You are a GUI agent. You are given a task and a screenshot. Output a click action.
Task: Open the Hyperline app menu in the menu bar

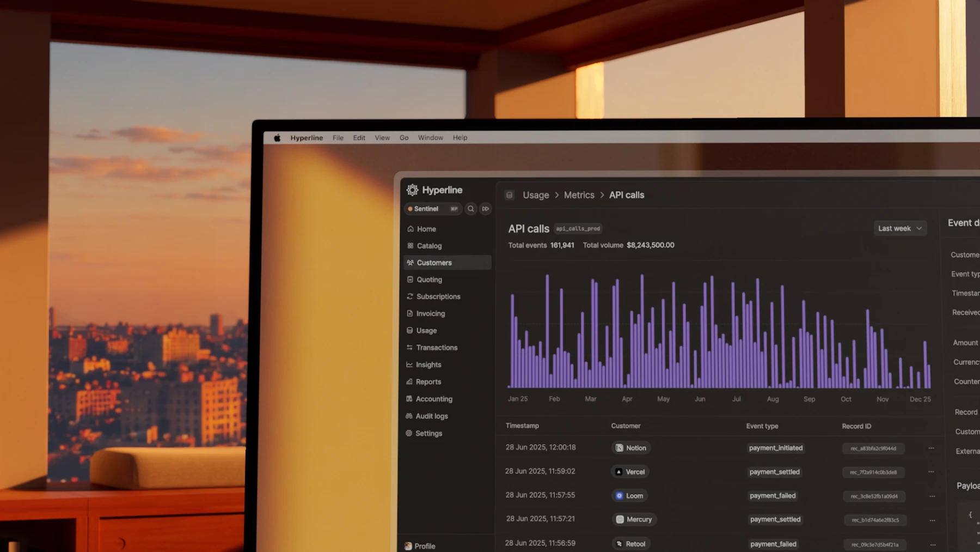307,138
